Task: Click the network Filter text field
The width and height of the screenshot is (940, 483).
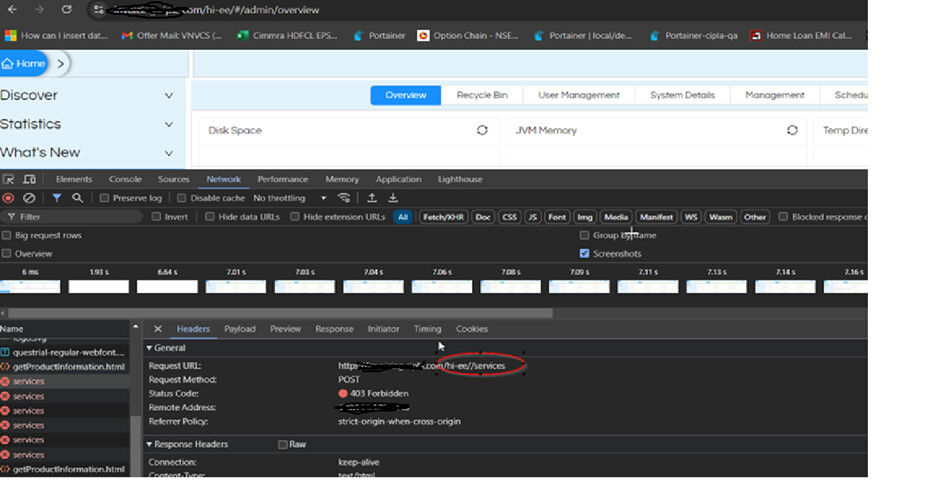Action: [71, 217]
